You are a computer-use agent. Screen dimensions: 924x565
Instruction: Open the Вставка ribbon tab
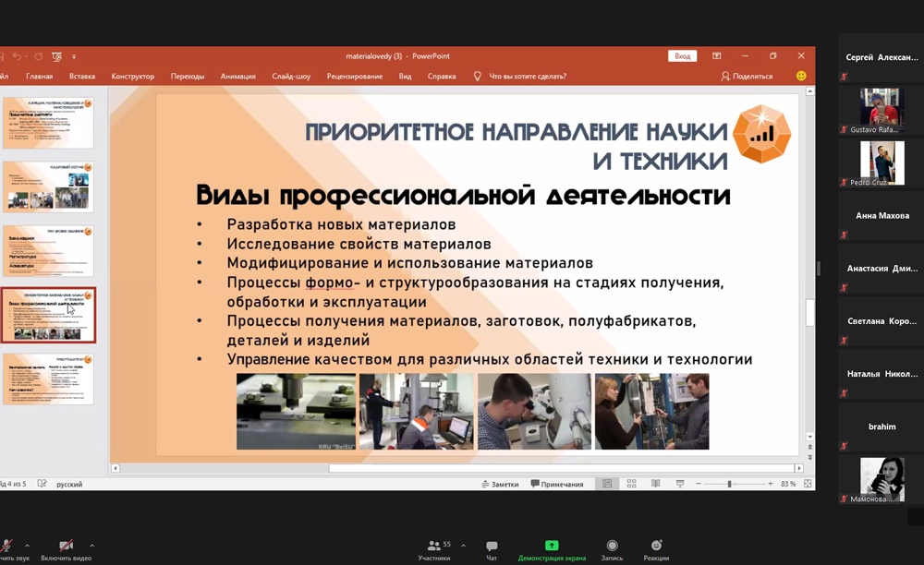(82, 77)
